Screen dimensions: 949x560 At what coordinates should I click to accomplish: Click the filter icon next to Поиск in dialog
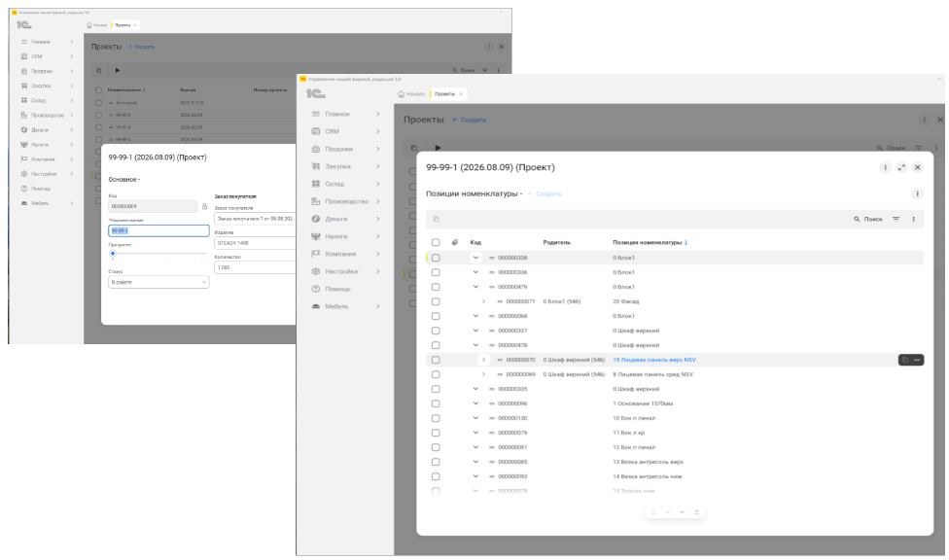pyautogui.click(x=896, y=219)
